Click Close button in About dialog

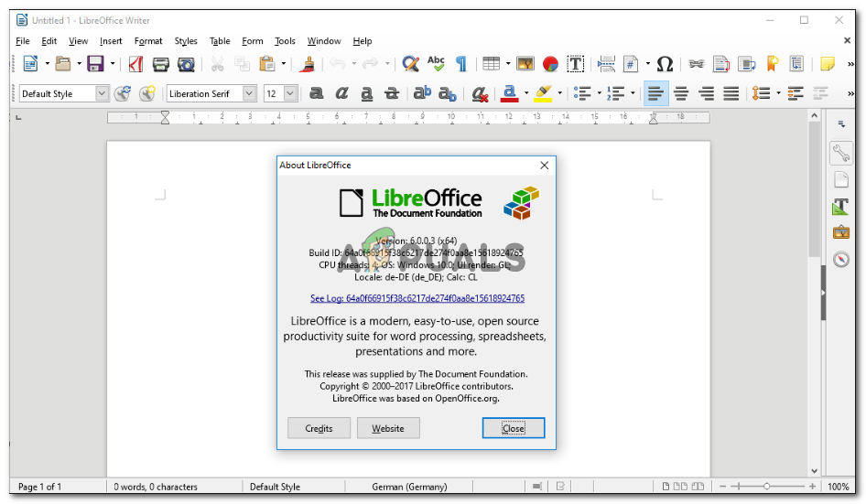tap(514, 428)
